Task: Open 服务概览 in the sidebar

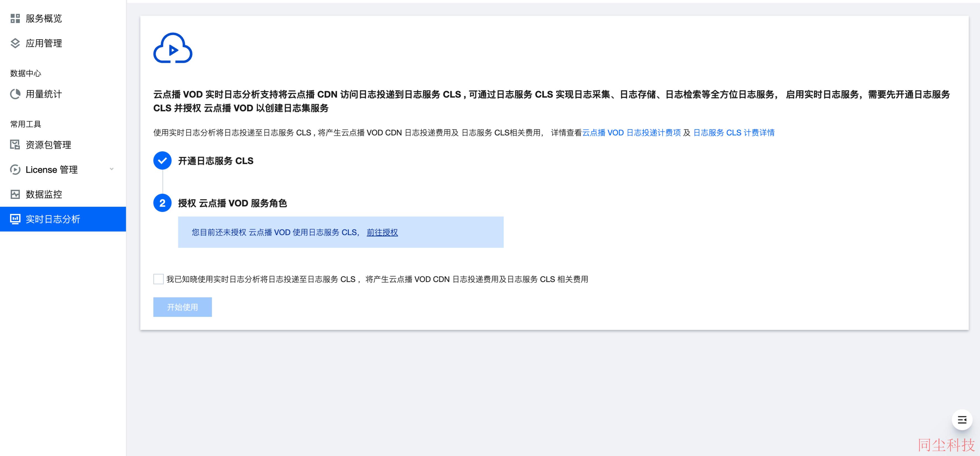Action: pos(63,18)
